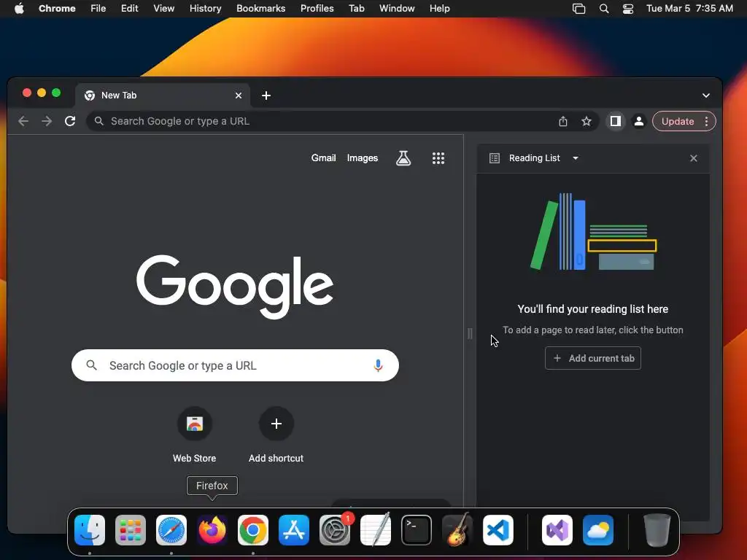The height and width of the screenshot is (560, 747).
Task: Open the profile avatar menu
Action: pos(639,122)
